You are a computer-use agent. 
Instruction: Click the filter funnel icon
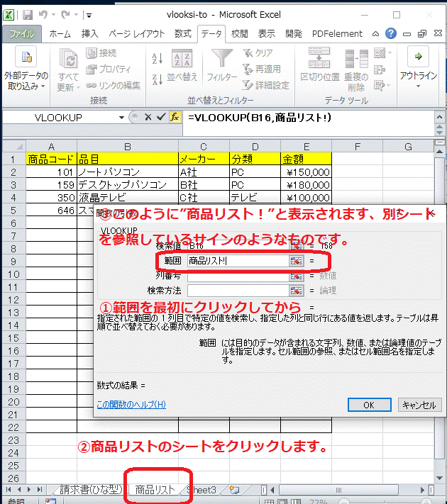coord(221,62)
